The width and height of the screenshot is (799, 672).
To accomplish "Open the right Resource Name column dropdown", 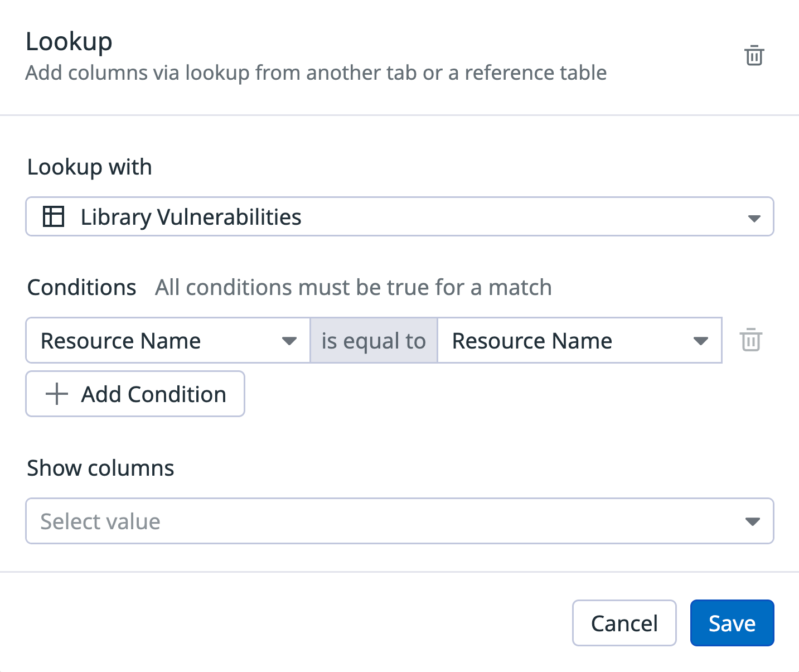I will coord(580,340).
